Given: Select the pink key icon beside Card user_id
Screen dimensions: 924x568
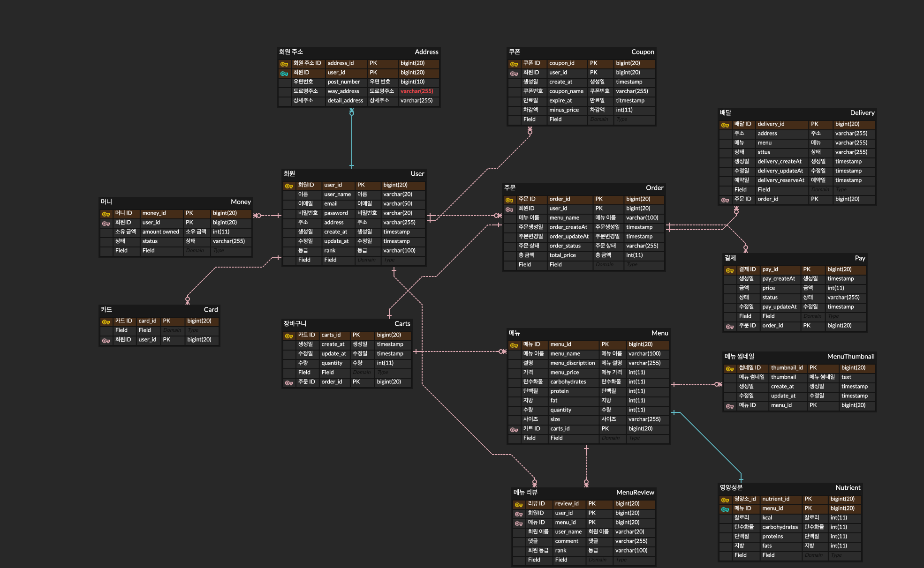Looking at the screenshot, I should pyautogui.click(x=106, y=340).
